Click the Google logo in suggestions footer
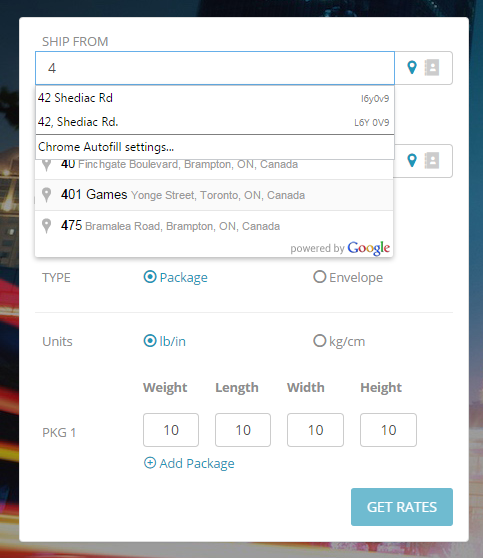 click(x=368, y=248)
